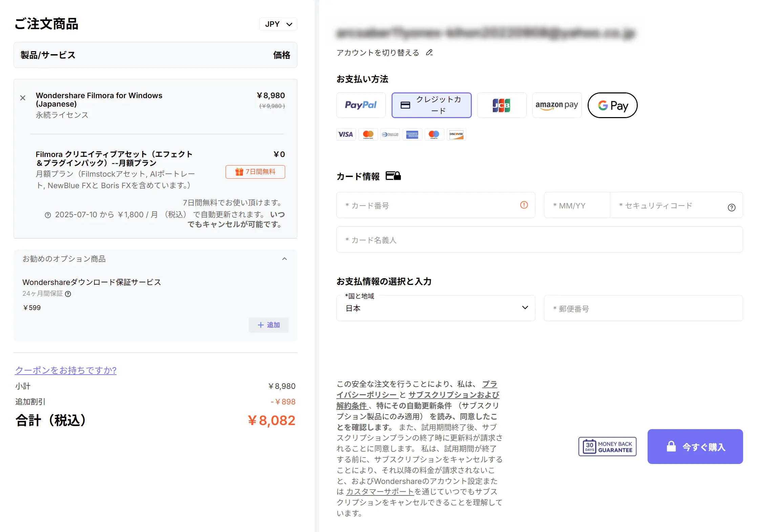Choose Amazon Pay payment method

pos(556,105)
